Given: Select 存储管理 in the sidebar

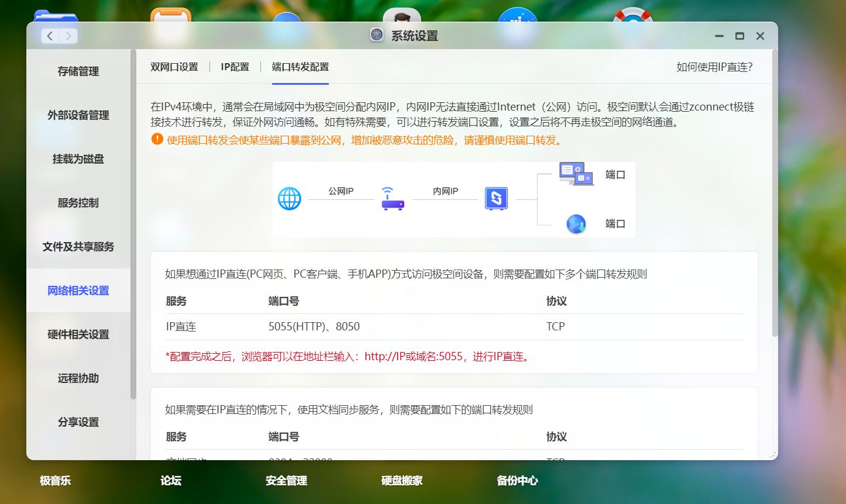Looking at the screenshot, I should [x=78, y=71].
